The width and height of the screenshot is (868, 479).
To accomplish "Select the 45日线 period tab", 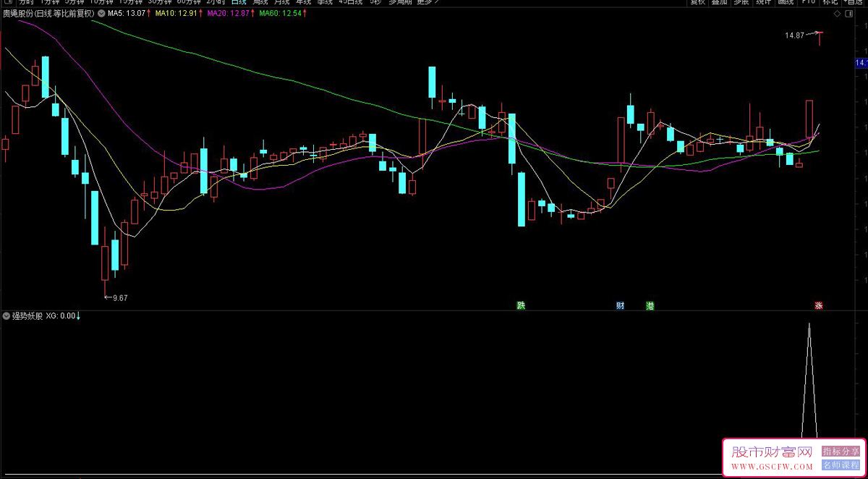I will coord(351,2).
